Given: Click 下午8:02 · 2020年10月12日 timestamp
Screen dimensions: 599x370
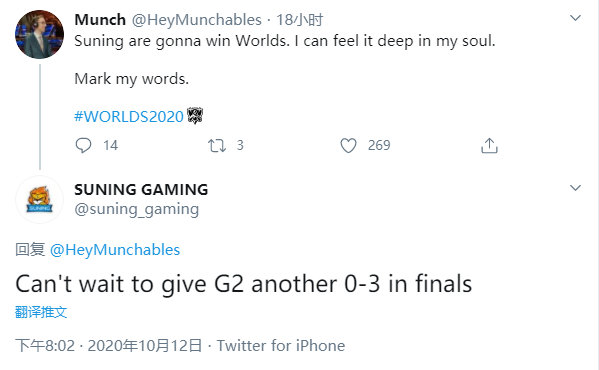Looking at the screenshot, I should pyautogui.click(x=109, y=346).
